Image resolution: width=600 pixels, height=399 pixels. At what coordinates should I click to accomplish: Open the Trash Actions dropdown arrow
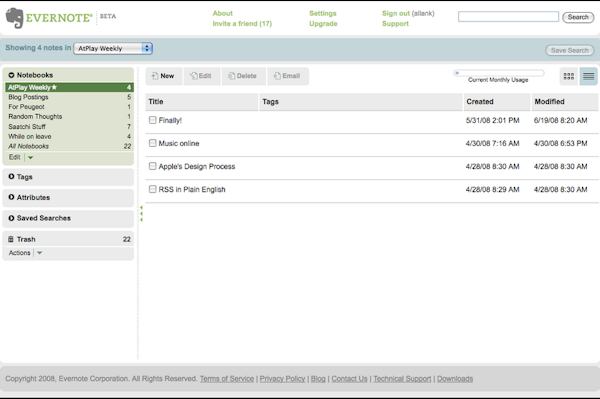[x=39, y=253]
